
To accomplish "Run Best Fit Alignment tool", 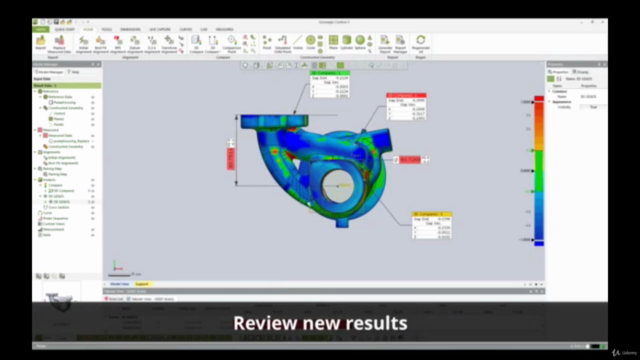I will pyautogui.click(x=100, y=44).
